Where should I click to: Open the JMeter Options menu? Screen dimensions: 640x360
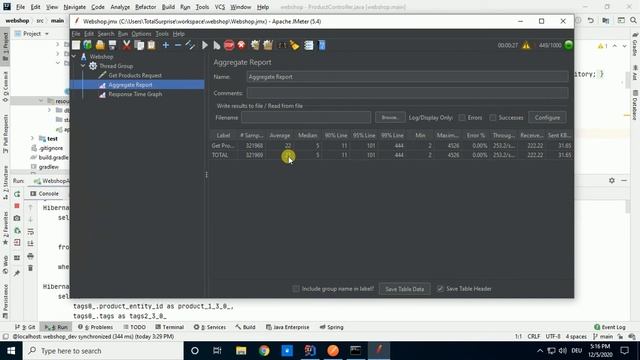[141, 34]
